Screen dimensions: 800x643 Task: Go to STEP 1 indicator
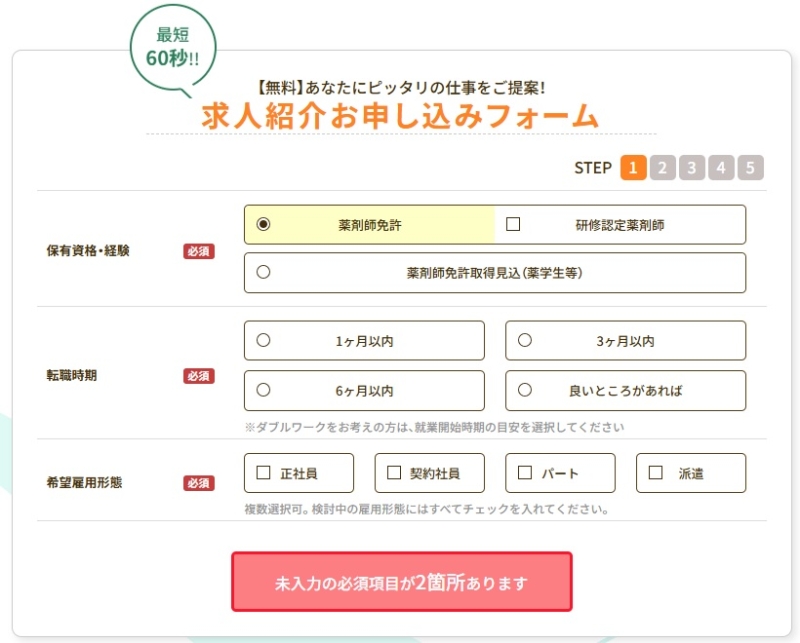[x=633, y=167]
